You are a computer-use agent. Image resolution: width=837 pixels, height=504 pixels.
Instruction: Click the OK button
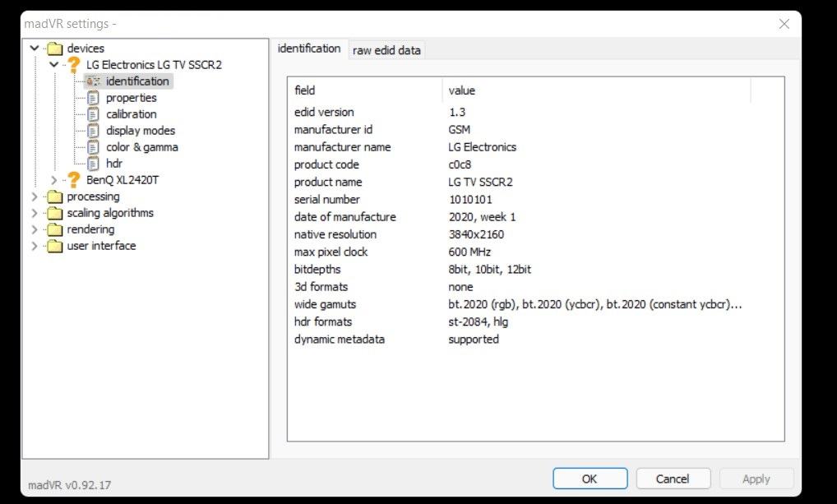pyautogui.click(x=590, y=479)
